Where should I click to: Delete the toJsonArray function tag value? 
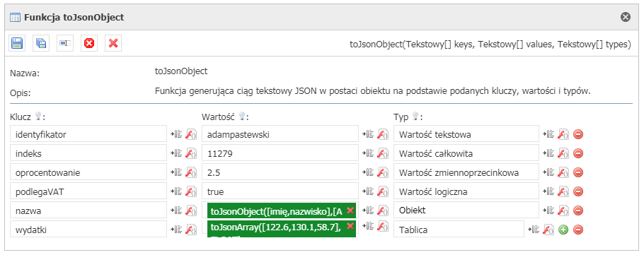tap(350, 226)
